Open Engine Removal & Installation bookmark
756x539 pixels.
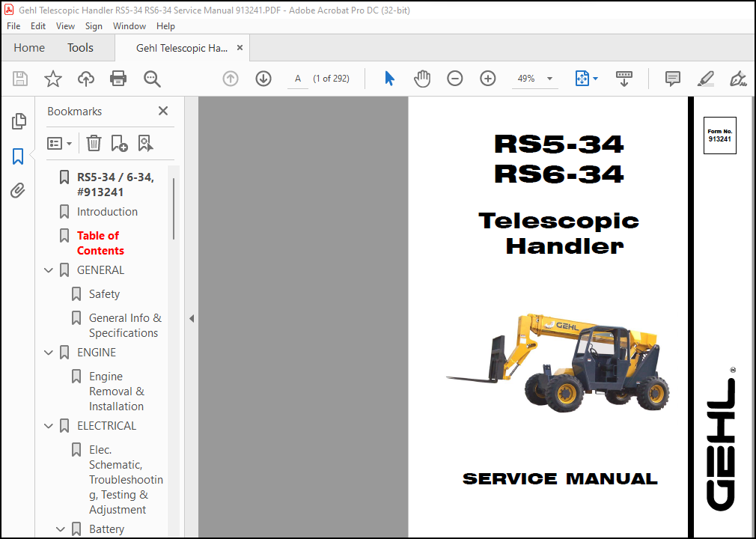click(116, 392)
